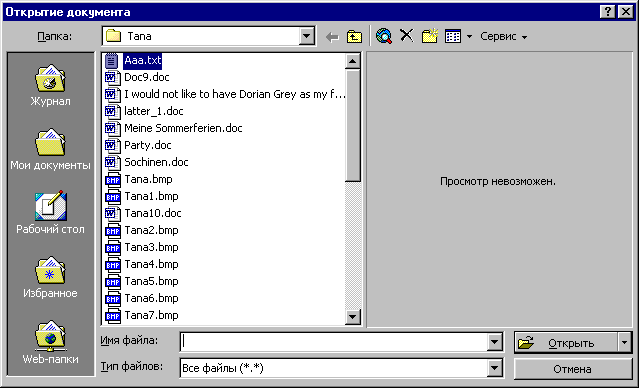This screenshot has width=639, height=388.
Task: Click the help question mark button
Action: pyautogui.click(x=607, y=12)
